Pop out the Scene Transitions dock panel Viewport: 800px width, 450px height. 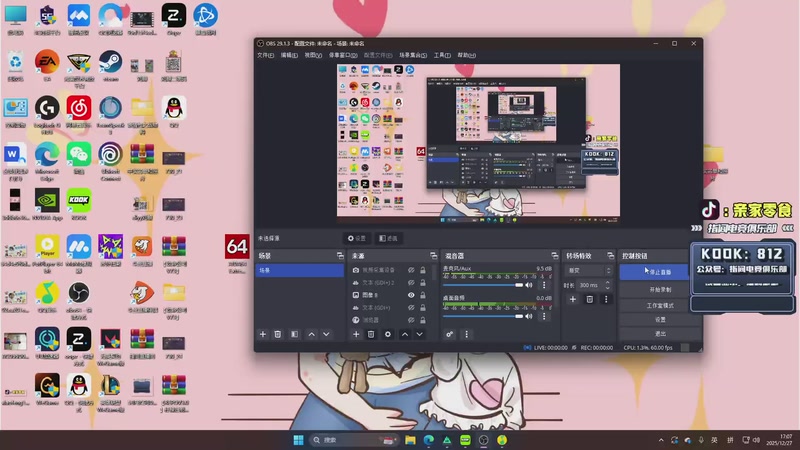pos(610,256)
